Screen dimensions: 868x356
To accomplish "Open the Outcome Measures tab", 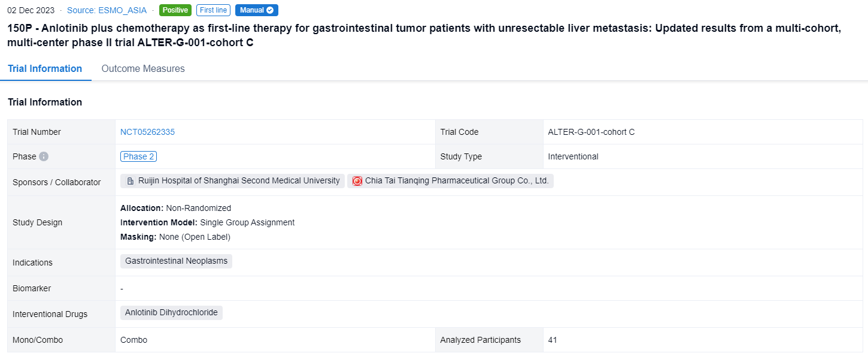I will 143,68.
